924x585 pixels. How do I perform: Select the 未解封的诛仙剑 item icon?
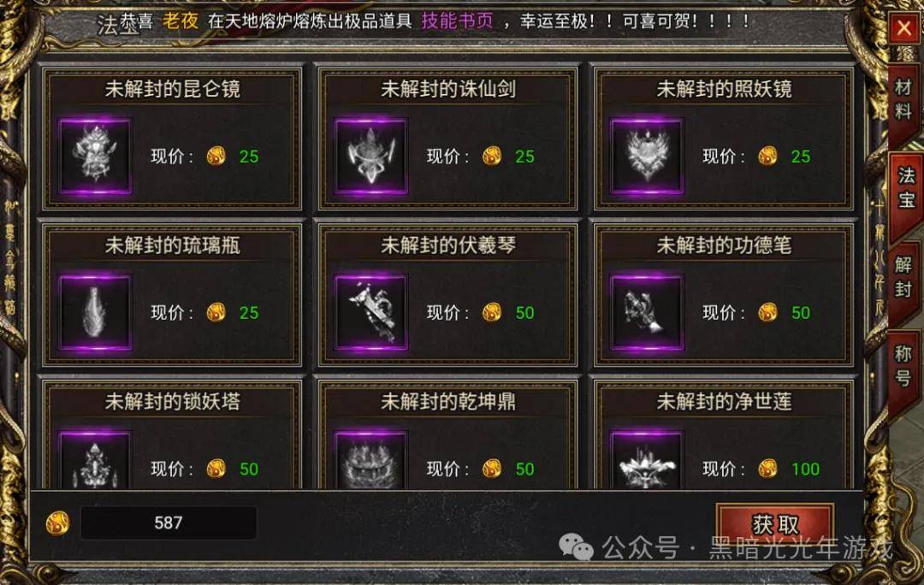click(x=370, y=156)
